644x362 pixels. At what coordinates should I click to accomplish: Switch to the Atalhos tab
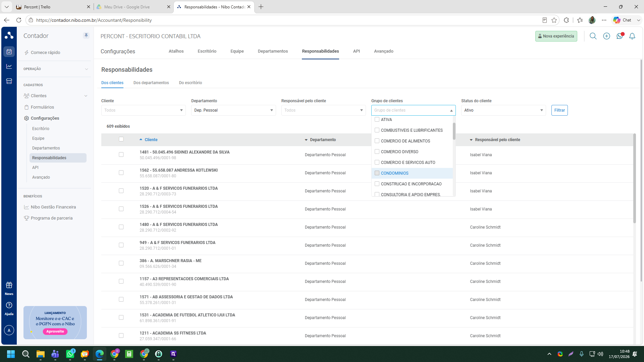pyautogui.click(x=176, y=51)
